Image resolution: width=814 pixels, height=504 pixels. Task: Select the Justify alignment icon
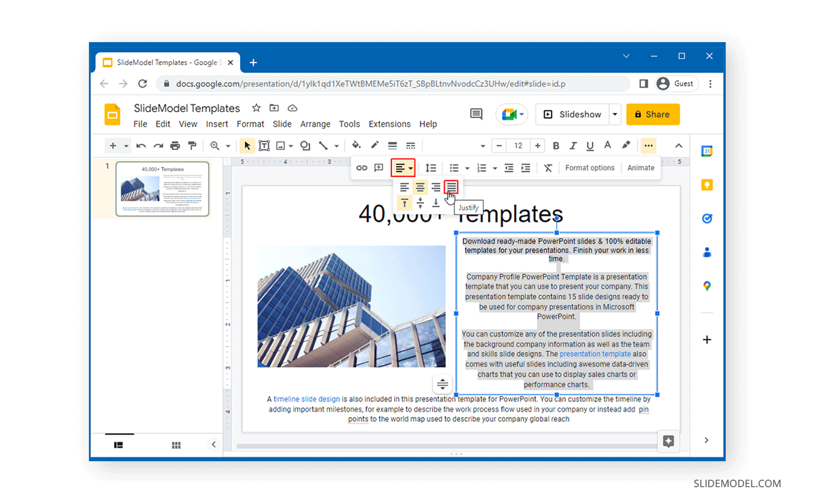(450, 188)
